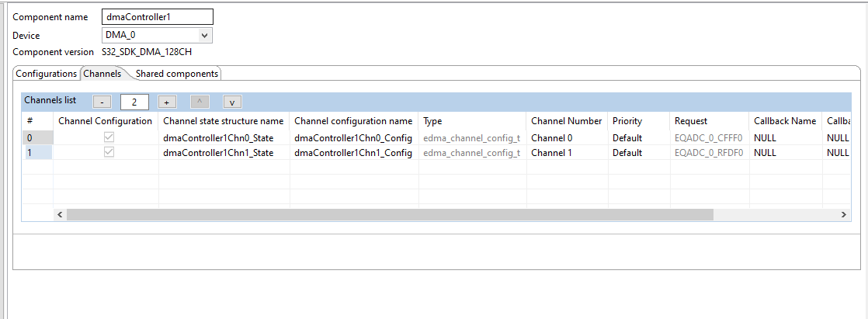Image resolution: width=868 pixels, height=319 pixels.
Task: Toggle Channel Configuration checkbox for row 1
Action: click(x=109, y=153)
